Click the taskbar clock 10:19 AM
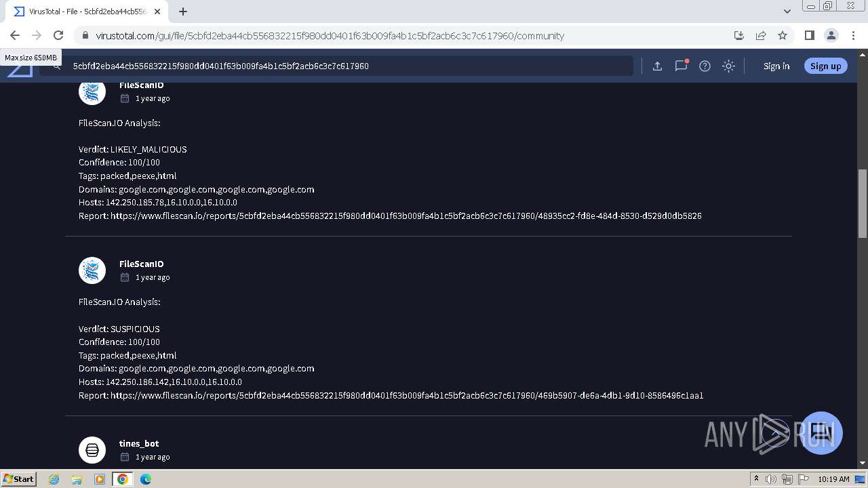This screenshot has width=868, height=488. click(x=833, y=479)
